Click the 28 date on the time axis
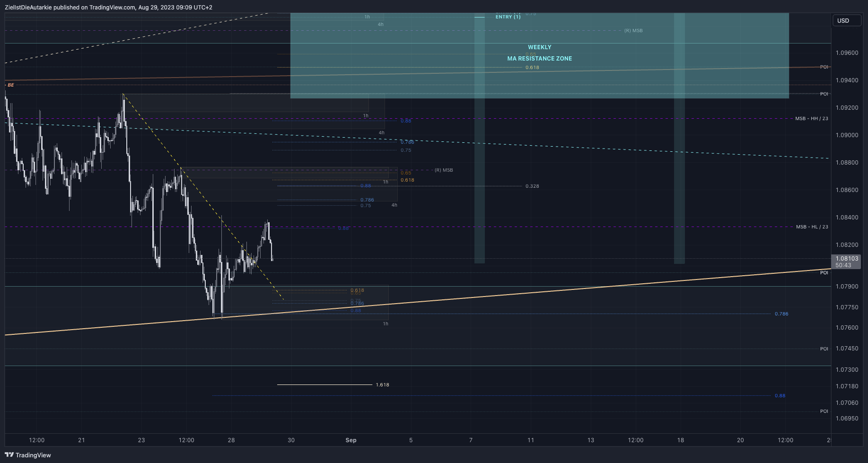Image resolution: width=868 pixels, height=463 pixels. pyautogui.click(x=231, y=440)
